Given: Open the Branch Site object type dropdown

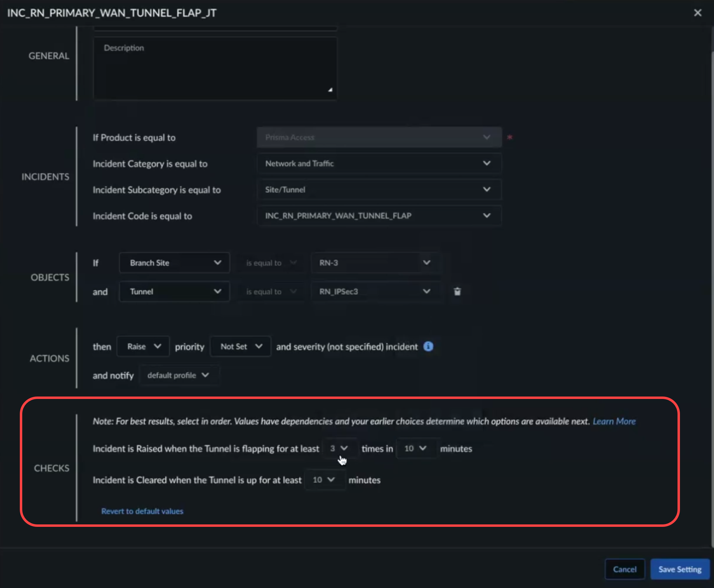Looking at the screenshot, I should pos(174,263).
